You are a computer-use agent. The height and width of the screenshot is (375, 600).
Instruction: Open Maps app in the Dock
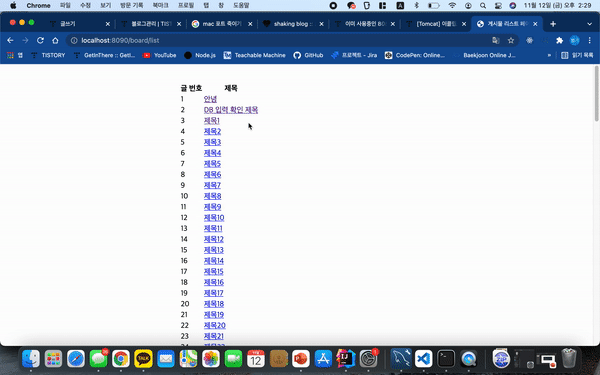coord(188,359)
